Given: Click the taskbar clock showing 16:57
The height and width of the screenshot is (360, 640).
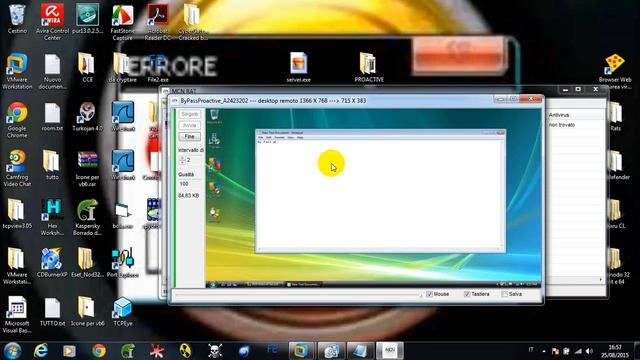Looking at the screenshot, I should 615,351.
